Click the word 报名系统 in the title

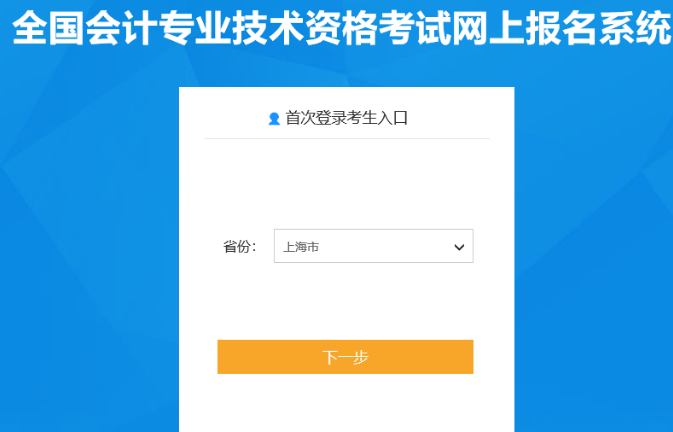599,28
